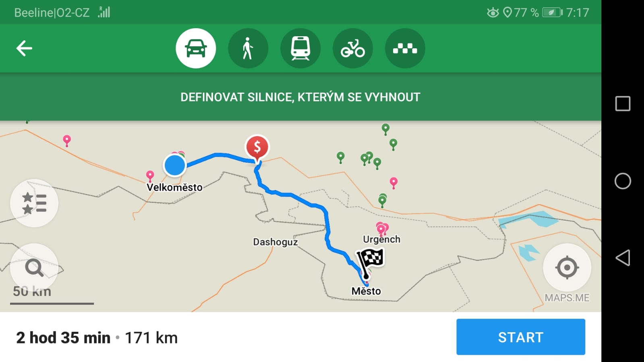Image resolution: width=644 pixels, height=362 pixels.
Task: Tap the route duration and distance summary
Action: 97,337
